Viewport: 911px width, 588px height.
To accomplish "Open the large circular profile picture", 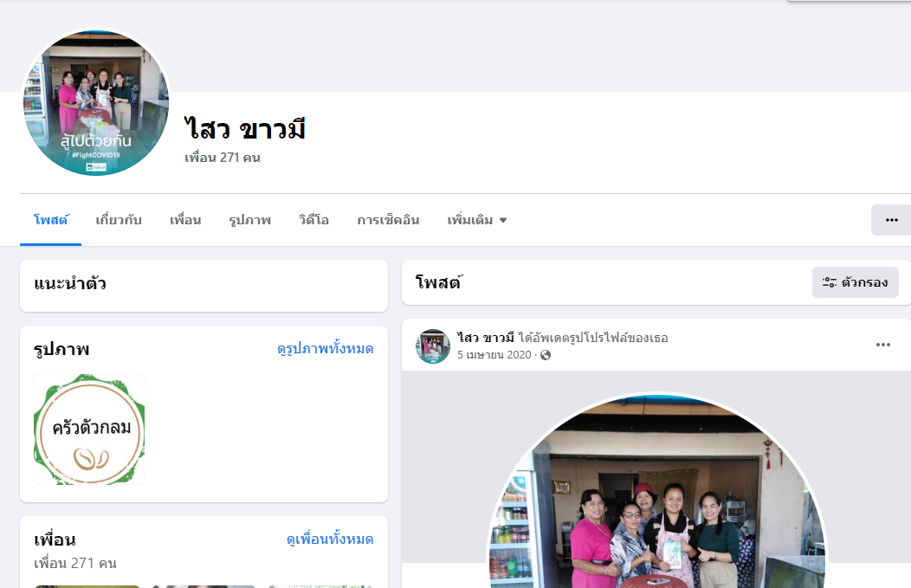I will [96, 102].
